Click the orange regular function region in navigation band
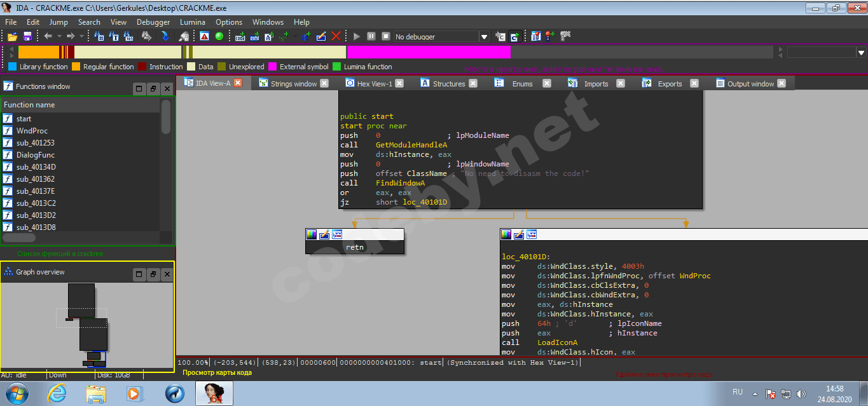Screen dimensions: 868x406 pos(38,53)
